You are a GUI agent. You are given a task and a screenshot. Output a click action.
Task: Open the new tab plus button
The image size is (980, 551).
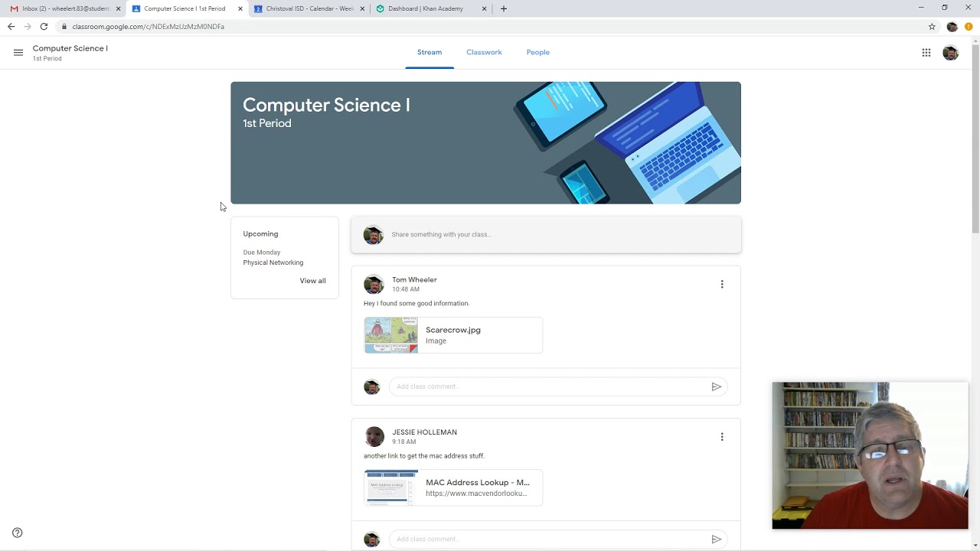503,8
